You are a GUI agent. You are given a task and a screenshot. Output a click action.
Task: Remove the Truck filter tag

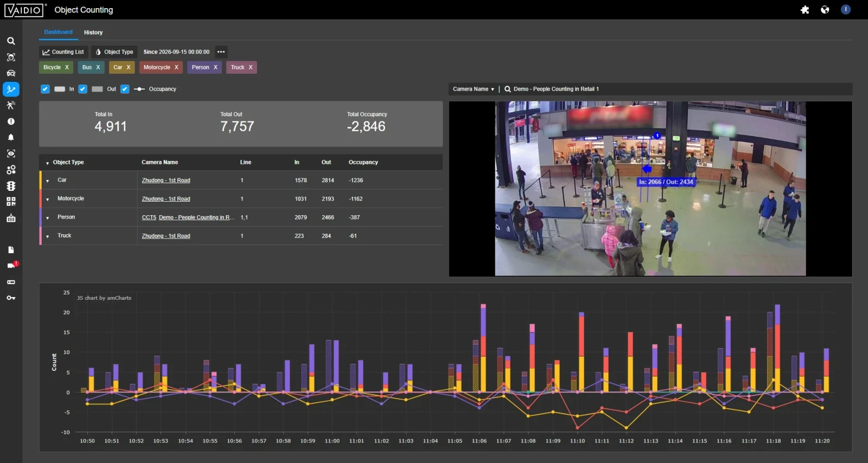251,67
